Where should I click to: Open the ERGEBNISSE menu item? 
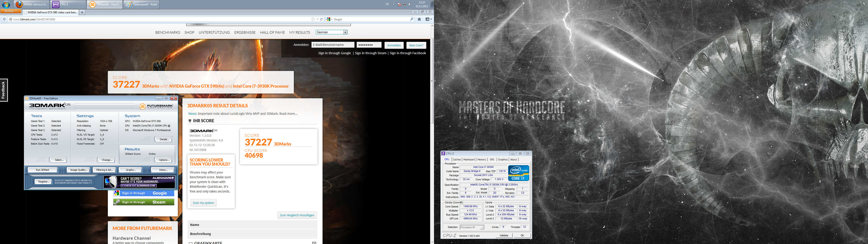coord(245,32)
